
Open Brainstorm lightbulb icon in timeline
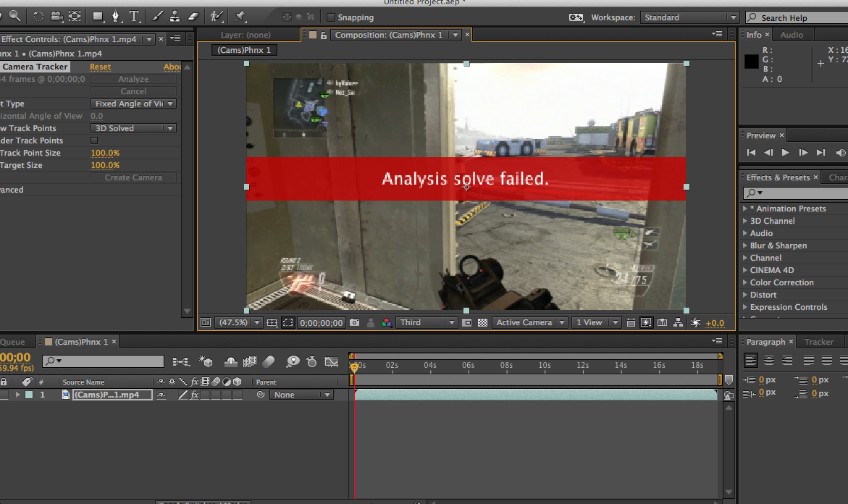tap(293, 361)
